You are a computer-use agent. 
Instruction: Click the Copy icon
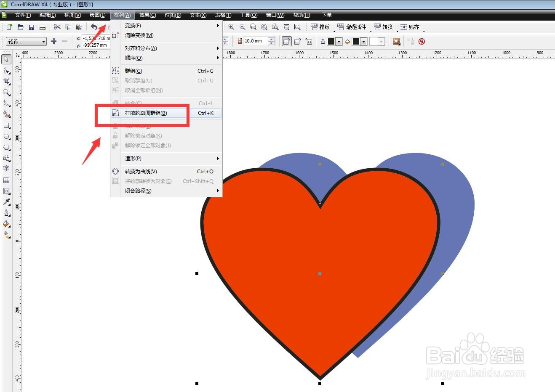pos(68,27)
